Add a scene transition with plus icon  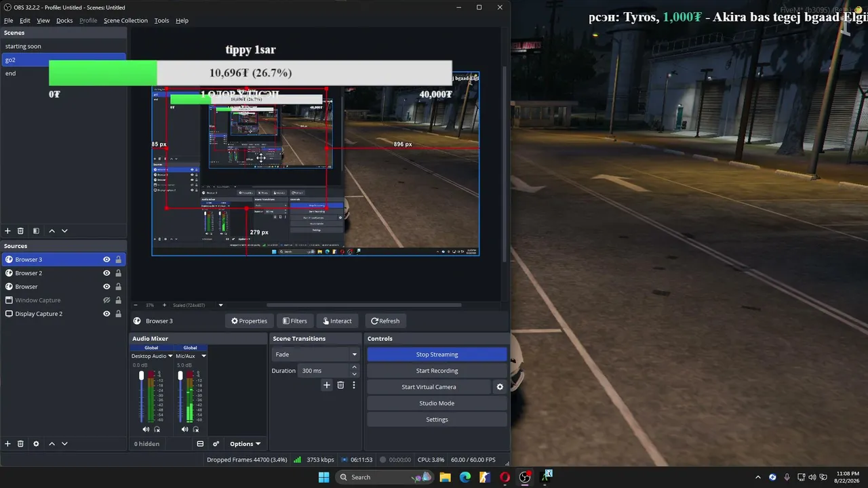point(327,385)
